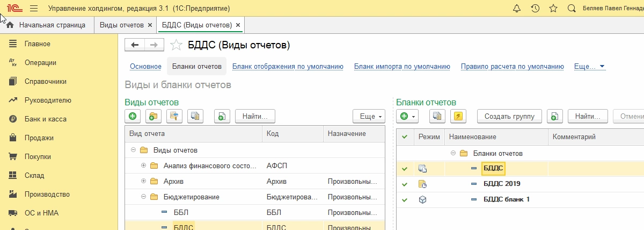This screenshot has width=644, height=230.
Task: Expand the Архив folder in tree
Action: coord(143,181)
